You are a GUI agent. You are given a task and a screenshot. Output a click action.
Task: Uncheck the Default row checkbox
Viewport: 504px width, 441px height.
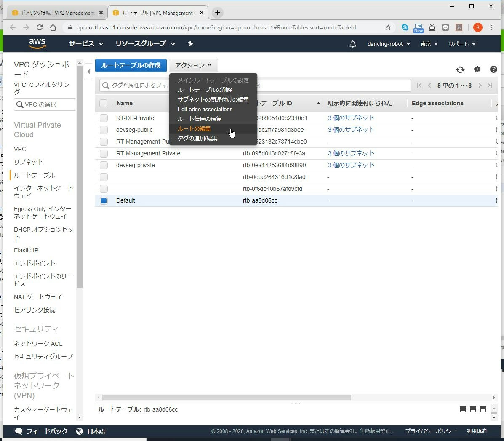(x=104, y=200)
